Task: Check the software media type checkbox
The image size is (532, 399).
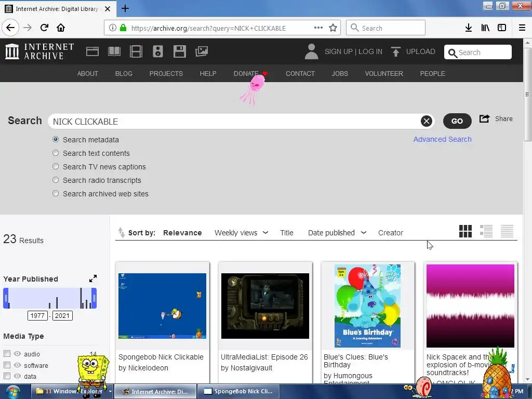Action: point(7,365)
